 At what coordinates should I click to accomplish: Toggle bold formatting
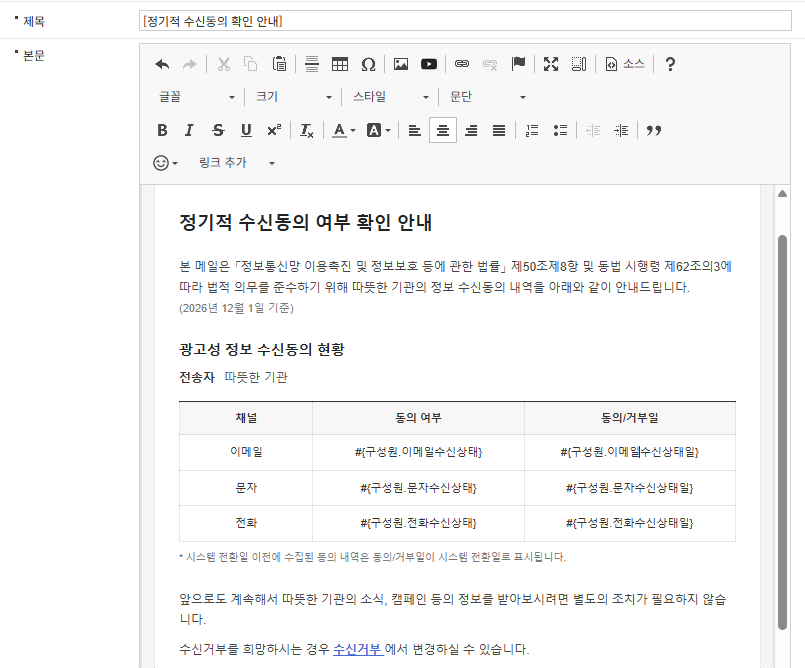click(x=162, y=130)
